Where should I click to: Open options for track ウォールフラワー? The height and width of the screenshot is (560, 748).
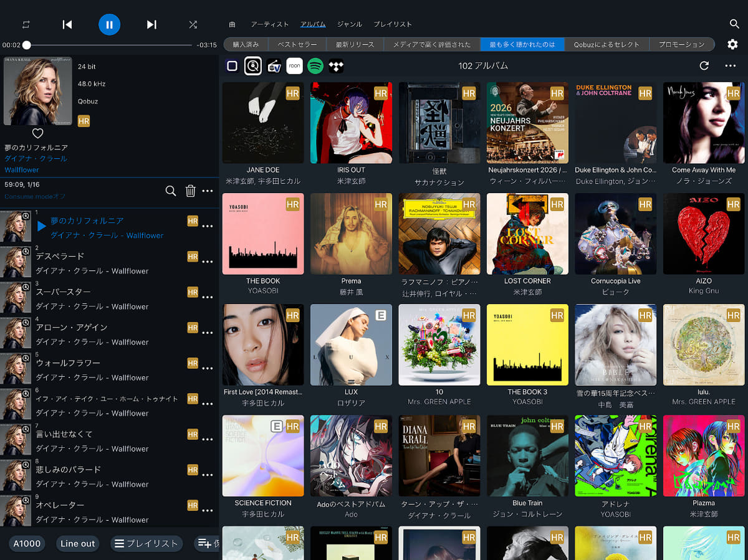208,369
